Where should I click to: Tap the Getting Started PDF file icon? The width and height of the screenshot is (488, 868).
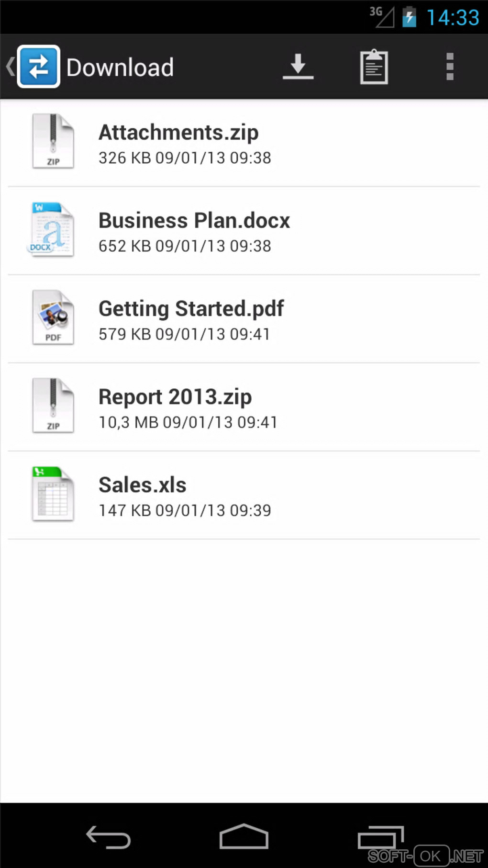click(x=53, y=317)
